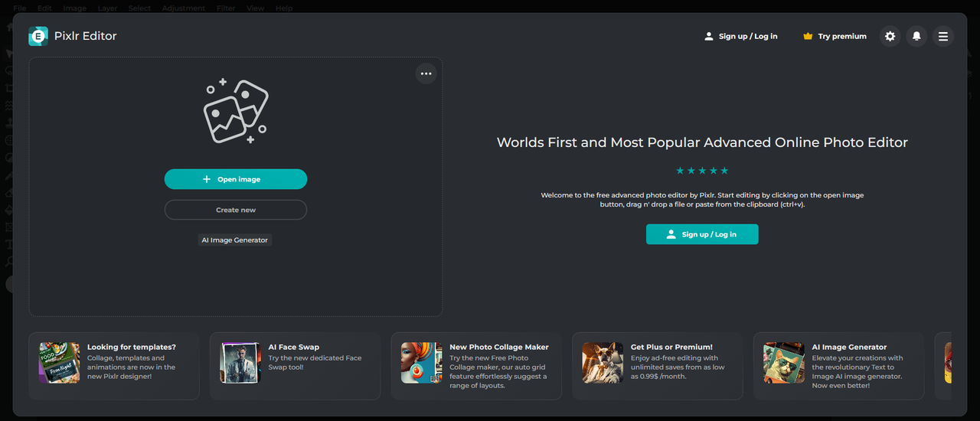The height and width of the screenshot is (421, 980).
Task: Open the dimmed Filter menu
Action: (226, 8)
